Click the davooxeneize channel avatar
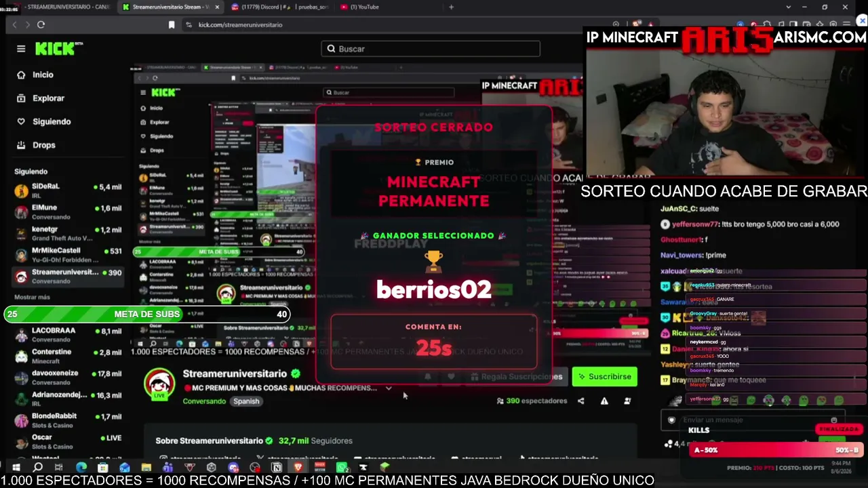Viewport: 868px width, 488px height. tap(22, 378)
